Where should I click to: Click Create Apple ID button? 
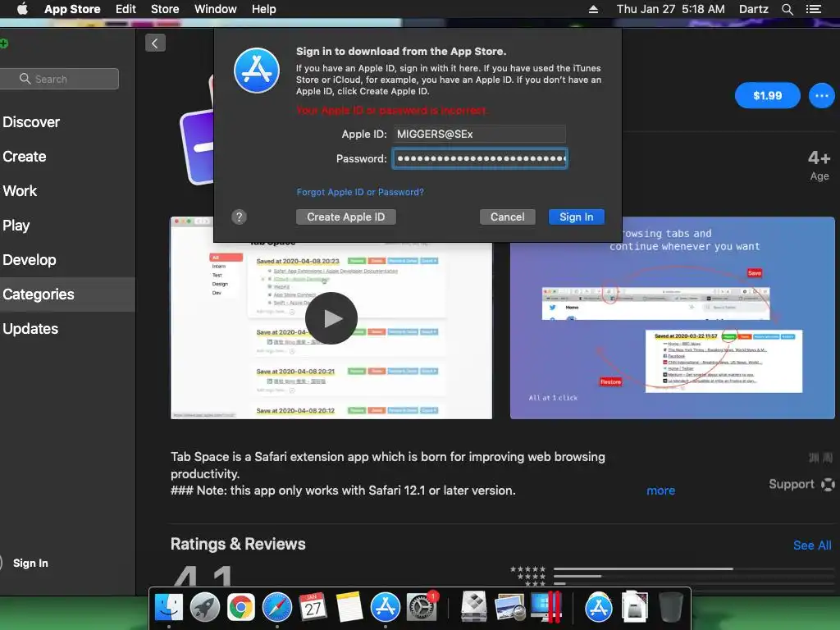[x=345, y=217]
